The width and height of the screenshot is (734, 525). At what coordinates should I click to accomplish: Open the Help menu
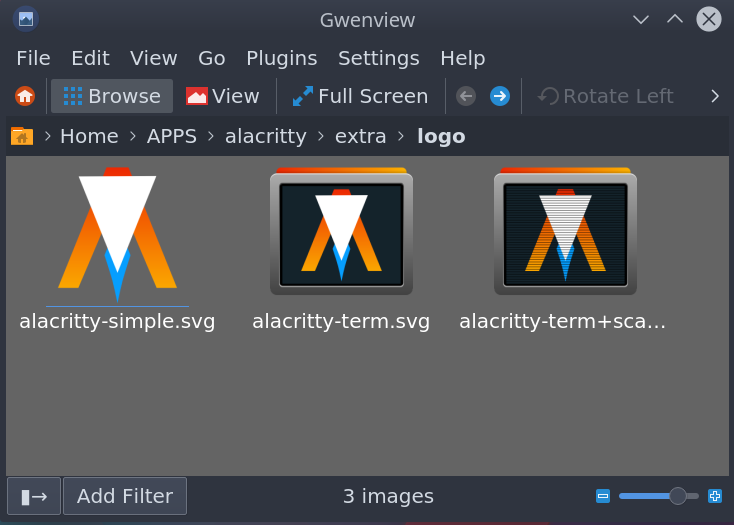pyautogui.click(x=462, y=58)
